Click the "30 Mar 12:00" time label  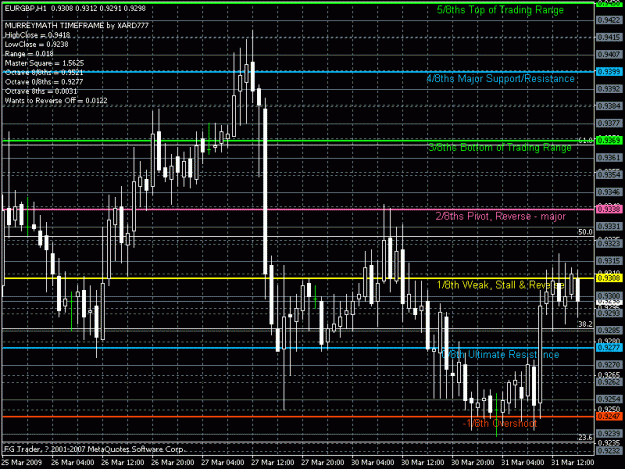click(423, 463)
